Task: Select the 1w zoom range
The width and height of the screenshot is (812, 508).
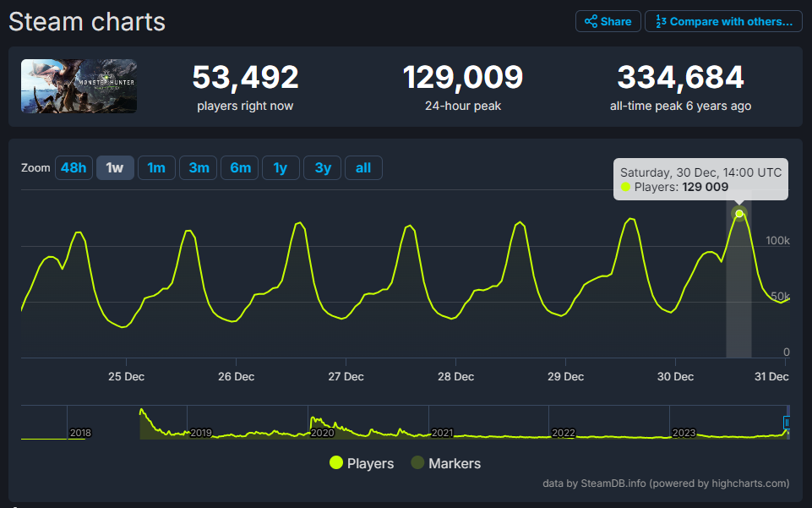Action: pos(115,167)
